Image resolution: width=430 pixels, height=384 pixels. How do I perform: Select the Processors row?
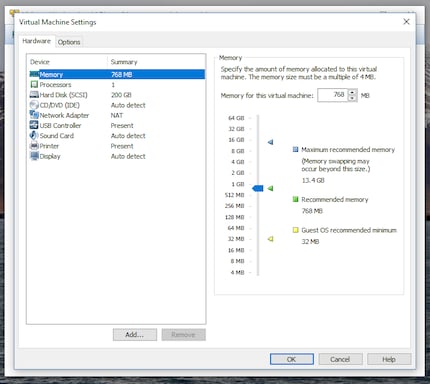pos(117,85)
